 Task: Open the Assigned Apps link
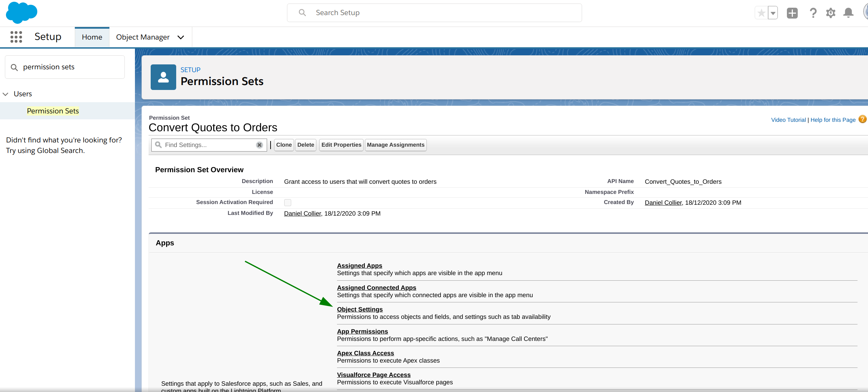[x=359, y=266]
